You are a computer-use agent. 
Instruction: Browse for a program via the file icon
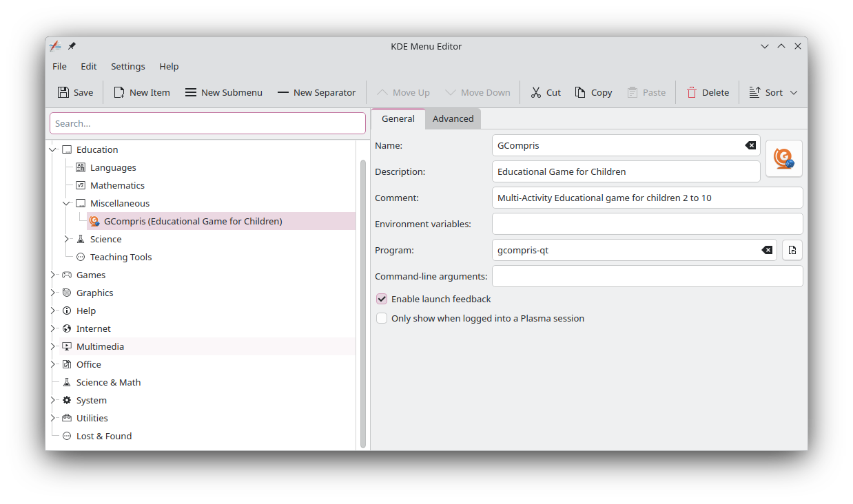792,250
